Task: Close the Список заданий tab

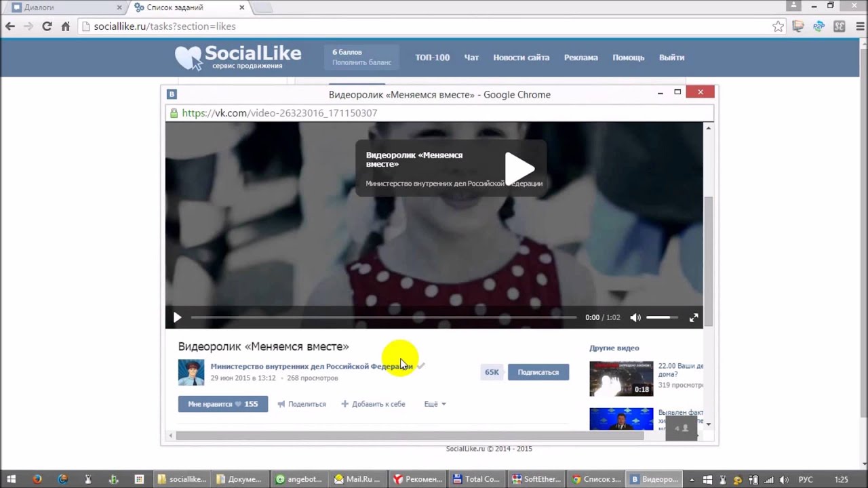Action: click(x=242, y=7)
